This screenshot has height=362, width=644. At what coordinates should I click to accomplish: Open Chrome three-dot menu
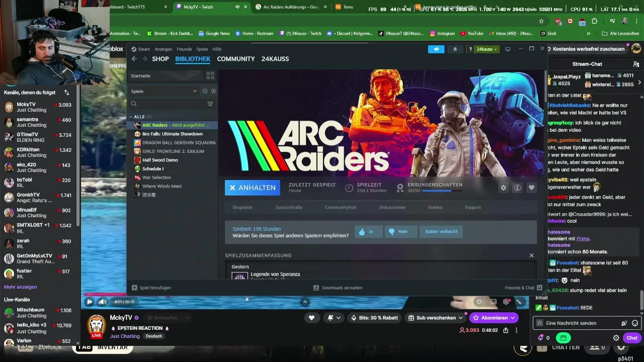(x=636, y=21)
